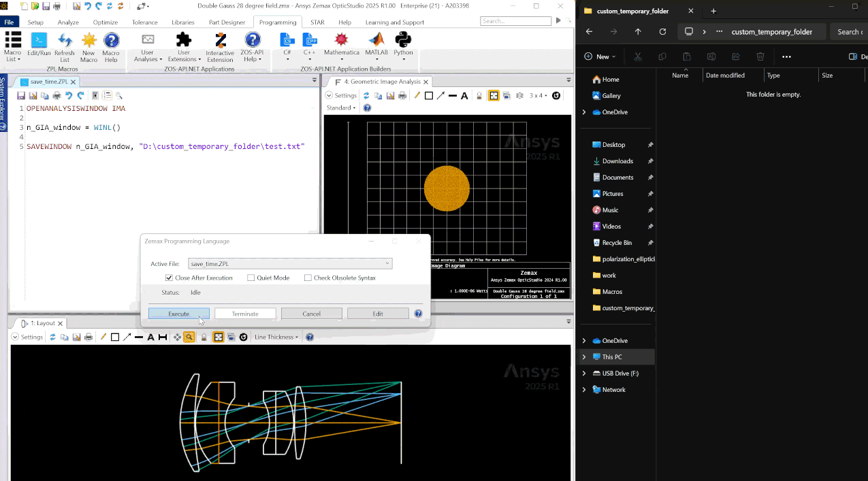868x481 pixels.
Task: Open the File menu
Action: coord(10,22)
